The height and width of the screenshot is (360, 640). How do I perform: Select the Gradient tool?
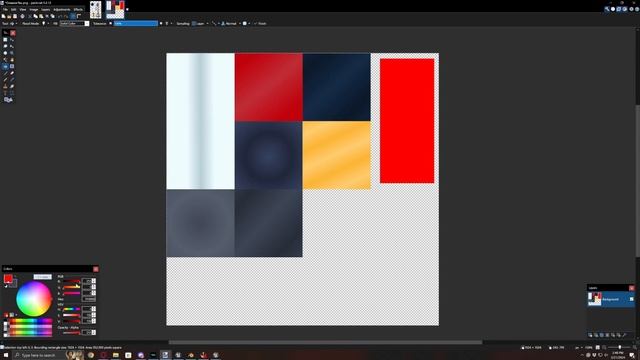point(12,66)
